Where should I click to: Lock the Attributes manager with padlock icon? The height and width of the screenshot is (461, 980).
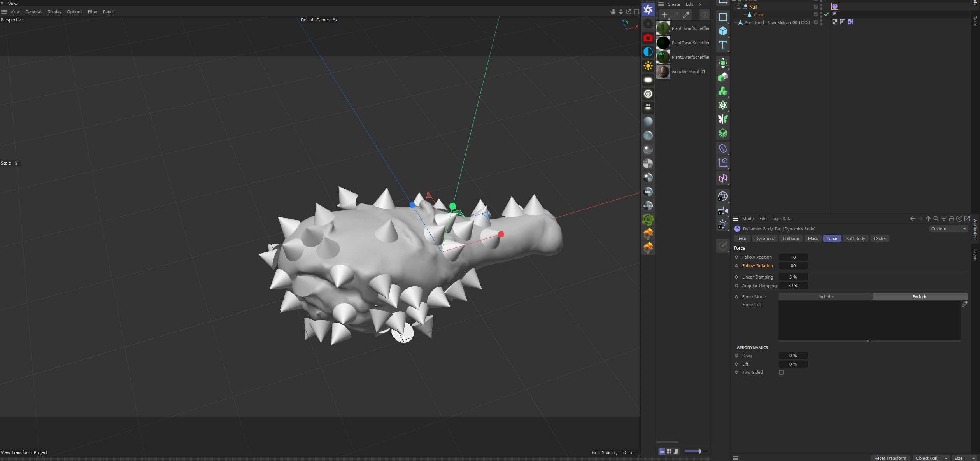tap(951, 219)
